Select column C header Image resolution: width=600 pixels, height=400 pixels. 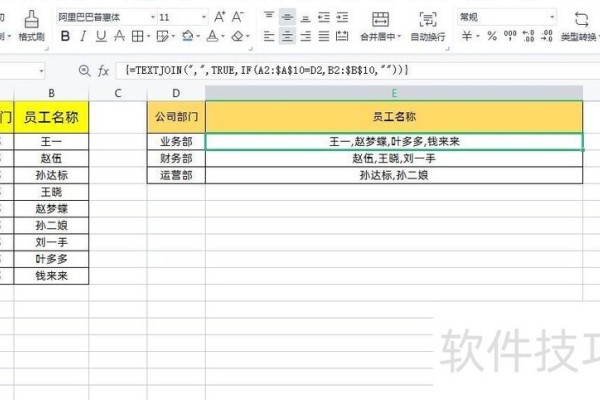[x=117, y=93]
